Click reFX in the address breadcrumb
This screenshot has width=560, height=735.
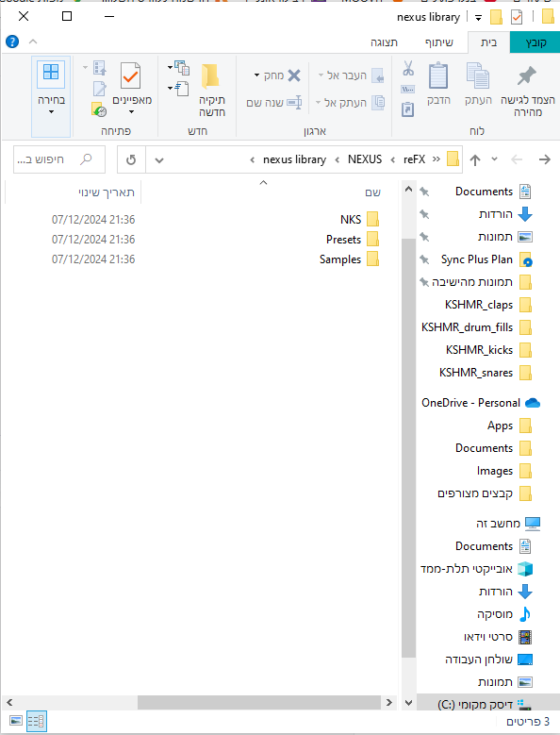[x=415, y=159]
